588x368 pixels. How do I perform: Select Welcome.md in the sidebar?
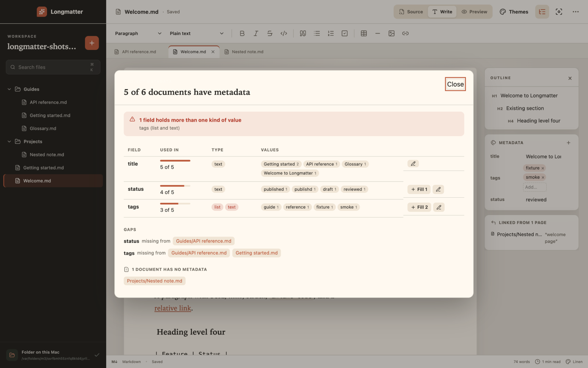coord(53,181)
